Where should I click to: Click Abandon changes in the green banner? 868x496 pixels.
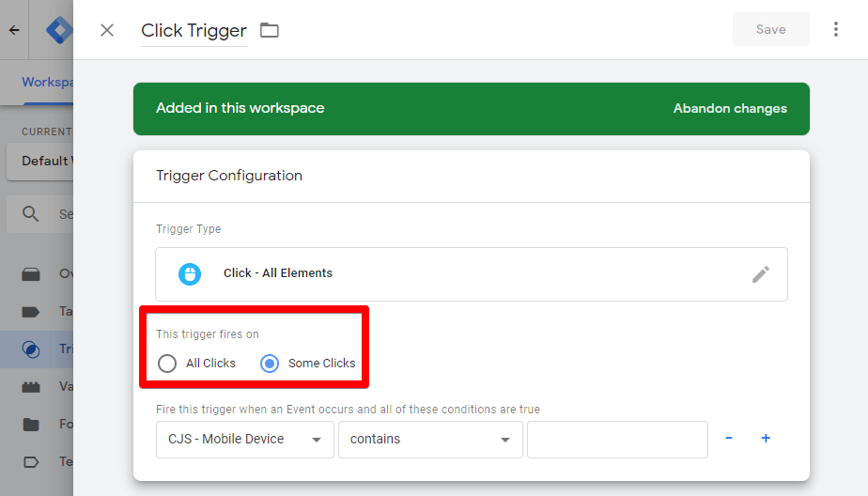click(730, 109)
